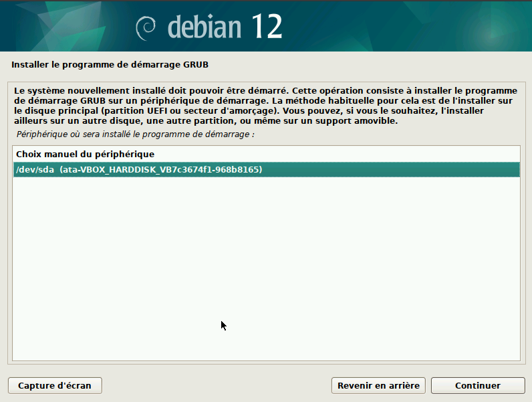The image size is (532, 402).
Task: Choose 'Choix manuel du périphérique' option
Action: click(x=267, y=154)
